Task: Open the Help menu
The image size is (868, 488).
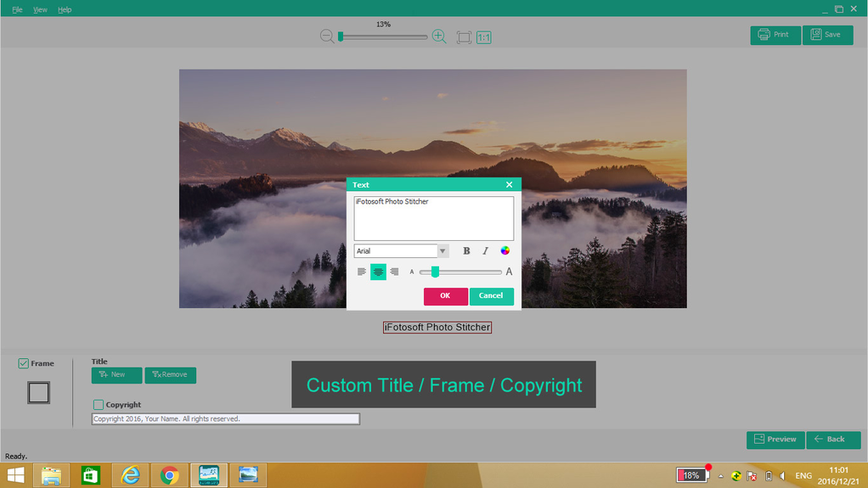Action: click(65, 9)
